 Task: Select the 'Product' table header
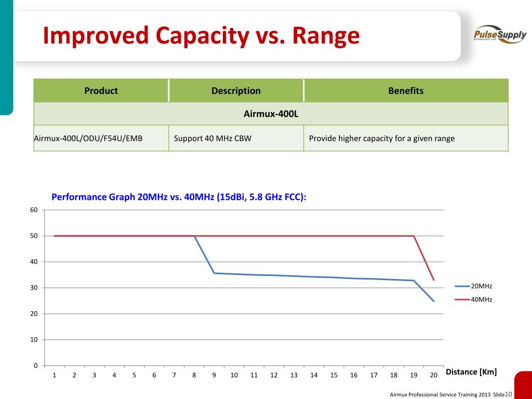pos(101,90)
